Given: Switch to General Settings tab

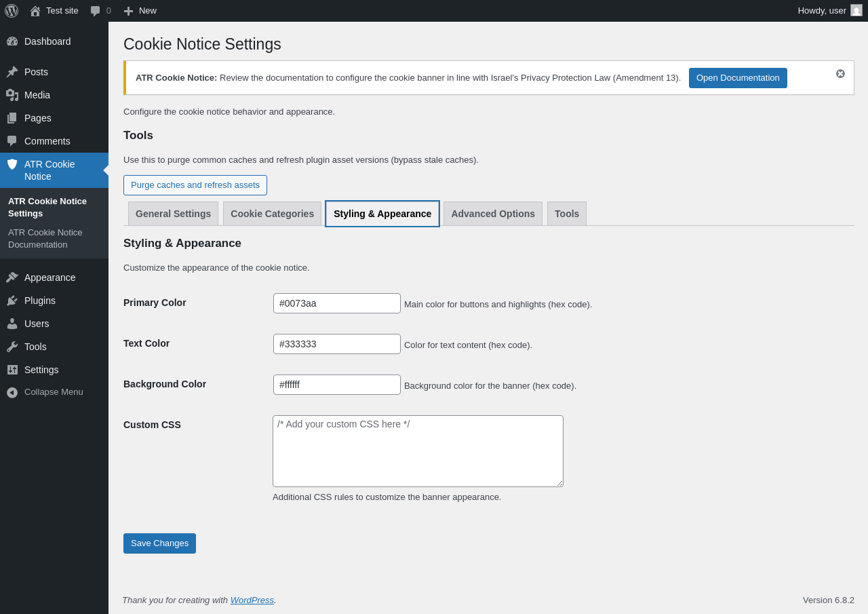Looking at the screenshot, I should pyautogui.click(x=173, y=214).
